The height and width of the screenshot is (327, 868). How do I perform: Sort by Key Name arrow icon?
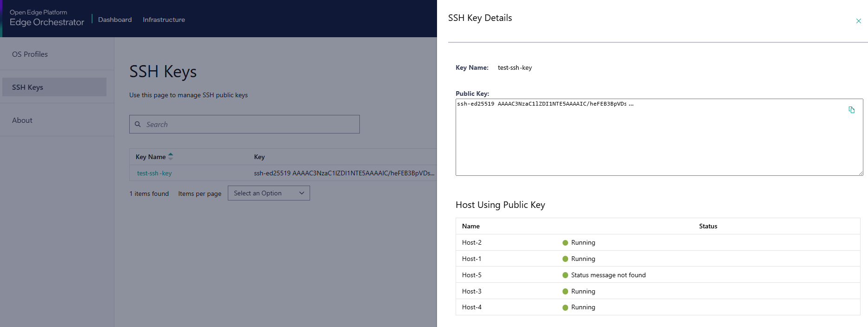[171, 156]
